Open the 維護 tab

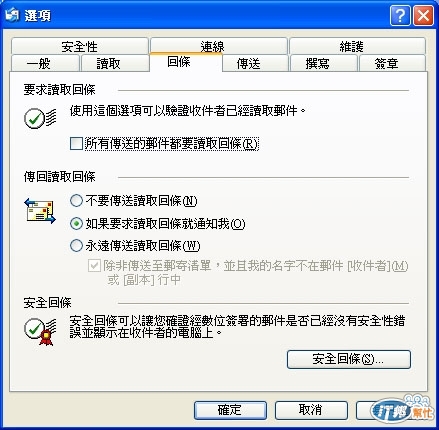coord(358,46)
